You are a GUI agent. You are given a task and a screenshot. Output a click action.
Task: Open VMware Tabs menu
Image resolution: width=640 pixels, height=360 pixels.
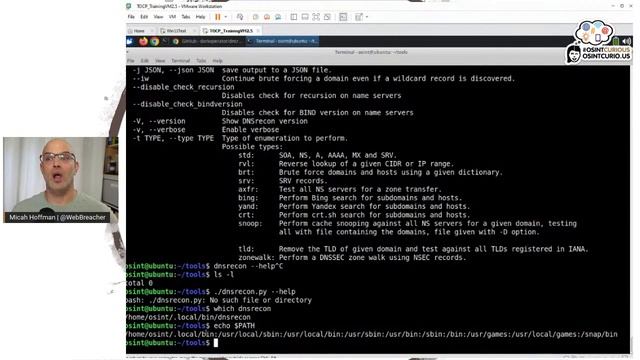coord(186,17)
